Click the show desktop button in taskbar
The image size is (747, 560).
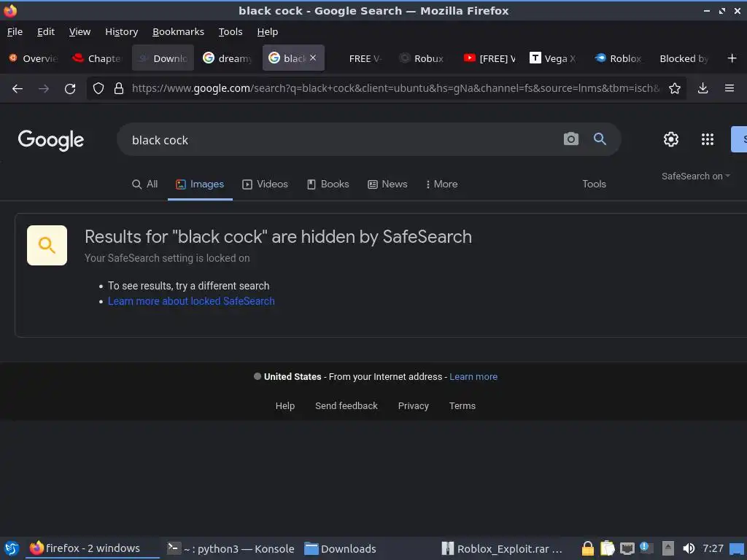click(x=736, y=548)
